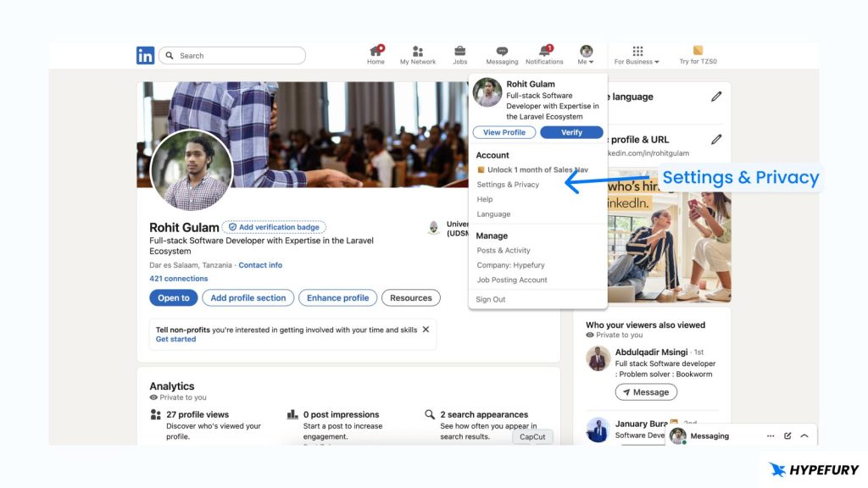Click the Verify button
This screenshot has height=488, width=868.
pyautogui.click(x=571, y=132)
